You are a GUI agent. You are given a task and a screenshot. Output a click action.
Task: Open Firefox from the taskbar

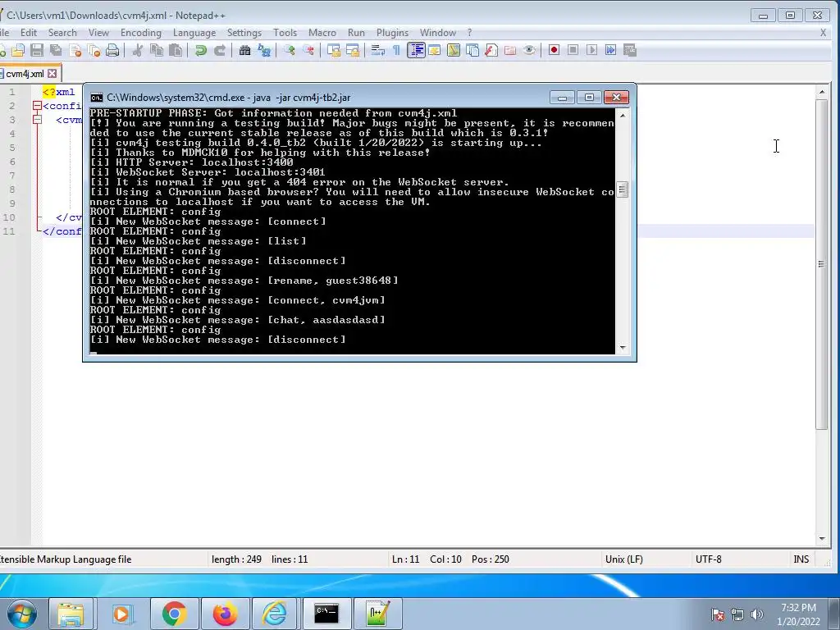click(x=225, y=614)
